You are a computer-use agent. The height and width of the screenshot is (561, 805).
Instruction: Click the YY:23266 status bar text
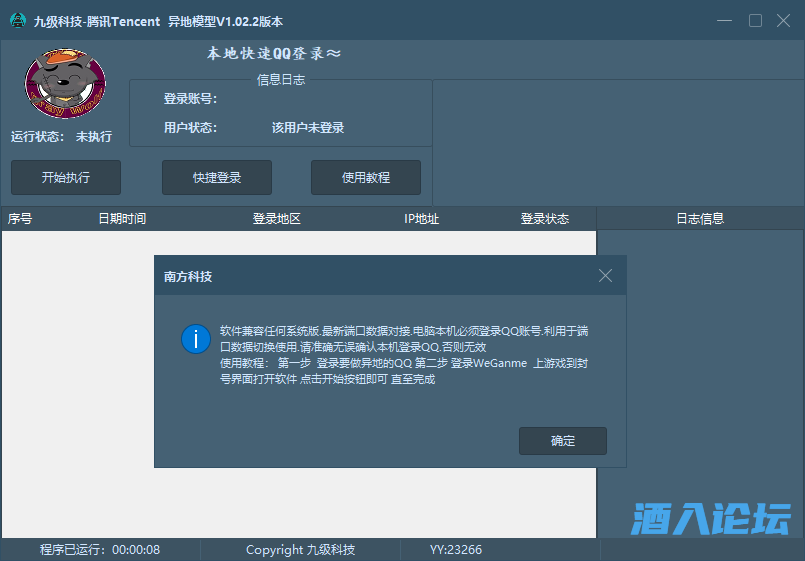456,550
